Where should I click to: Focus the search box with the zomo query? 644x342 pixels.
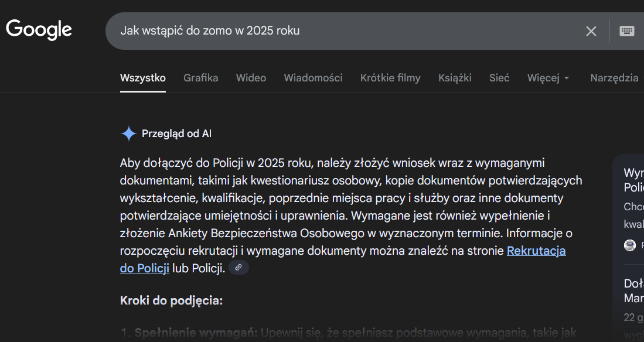pyautogui.click(x=346, y=30)
